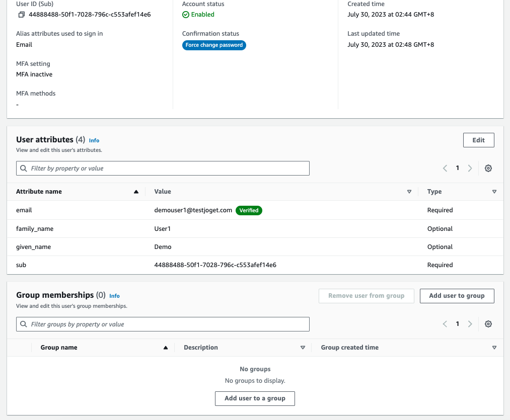Open Group memberships table settings gear

pyautogui.click(x=488, y=324)
